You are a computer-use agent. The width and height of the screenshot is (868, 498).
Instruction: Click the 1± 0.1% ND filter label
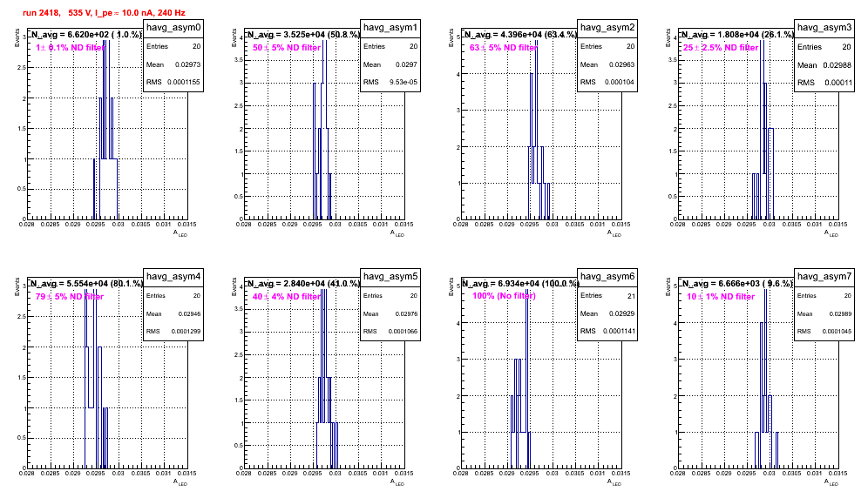[70, 48]
